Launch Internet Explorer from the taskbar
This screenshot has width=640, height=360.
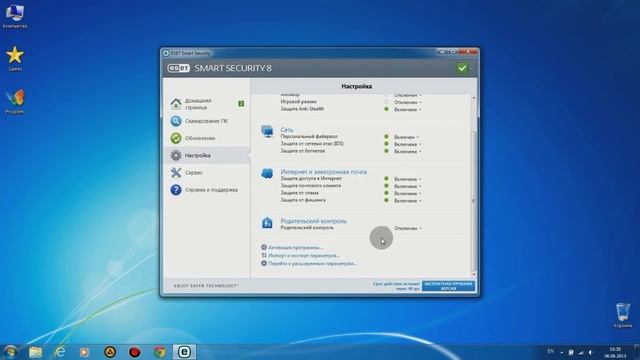tap(60, 352)
